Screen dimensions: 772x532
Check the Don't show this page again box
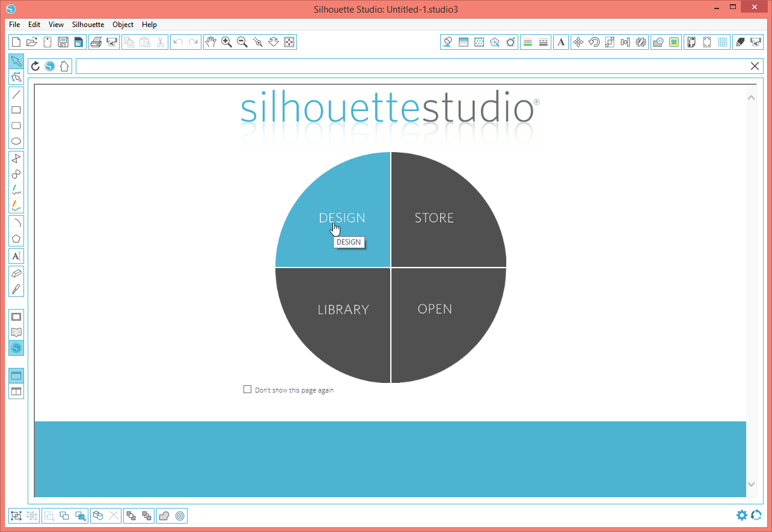[x=247, y=389]
